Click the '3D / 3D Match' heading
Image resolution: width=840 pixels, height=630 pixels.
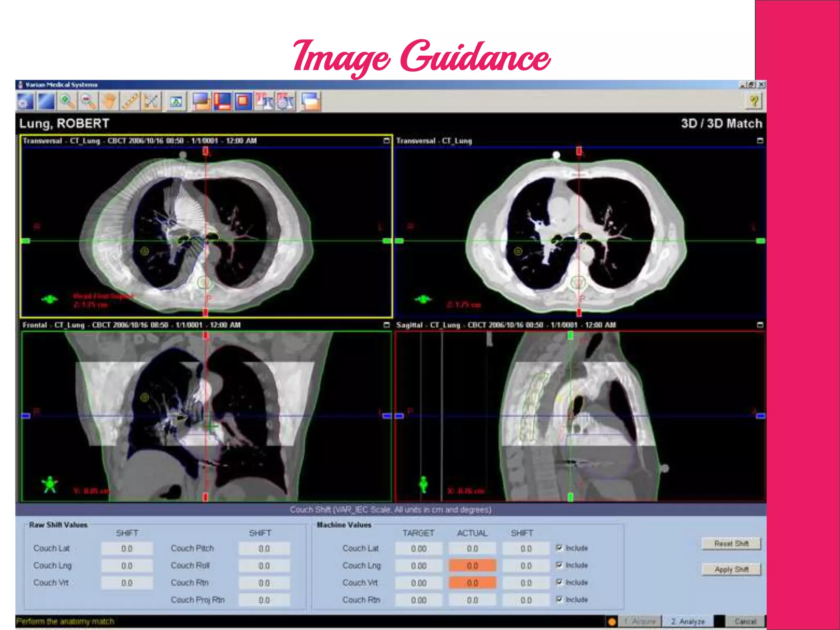click(x=721, y=123)
